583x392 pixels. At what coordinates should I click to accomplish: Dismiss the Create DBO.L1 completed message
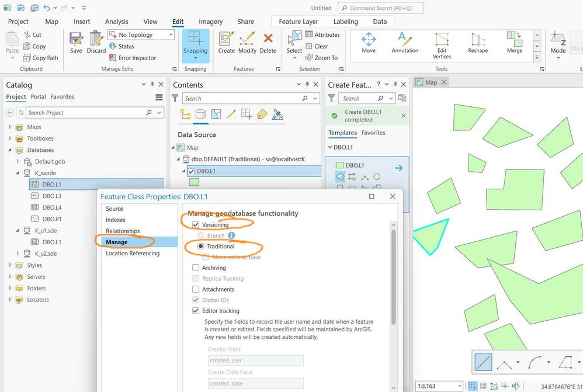pyautogui.click(x=404, y=116)
